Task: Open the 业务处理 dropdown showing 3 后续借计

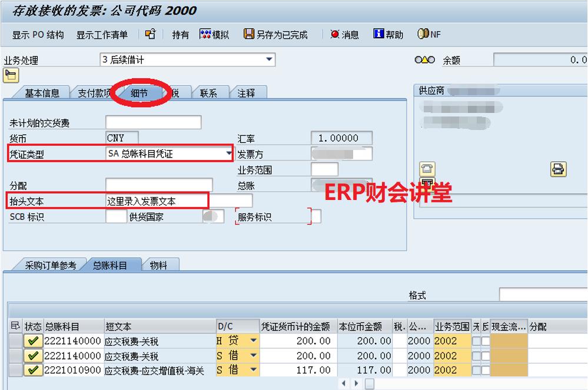Action: [x=269, y=59]
